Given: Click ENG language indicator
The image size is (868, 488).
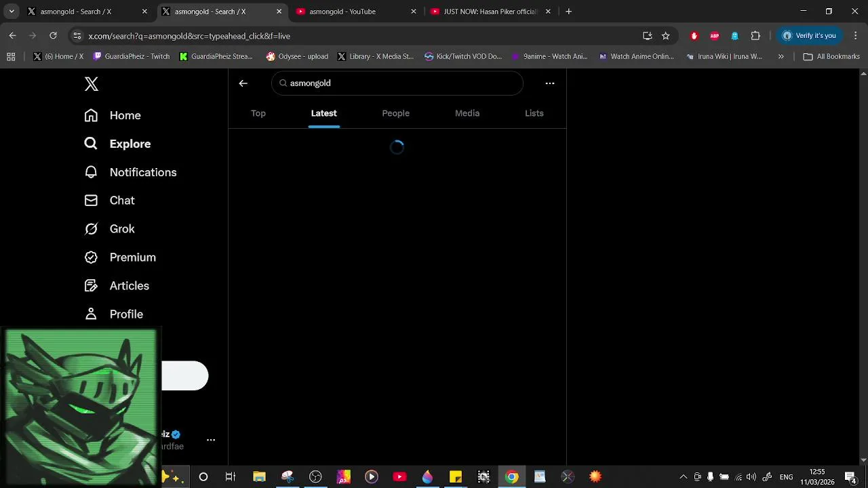Looking at the screenshot, I should point(787,477).
